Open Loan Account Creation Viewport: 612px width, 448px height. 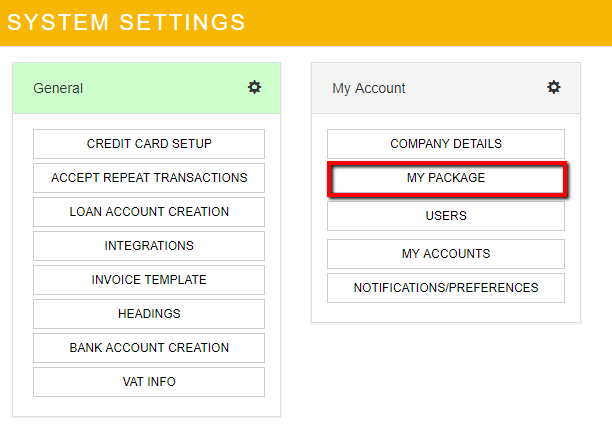(x=149, y=212)
